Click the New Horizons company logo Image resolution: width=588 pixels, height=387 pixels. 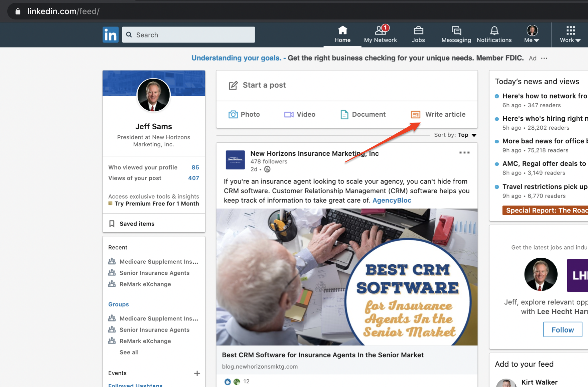(x=235, y=160)
